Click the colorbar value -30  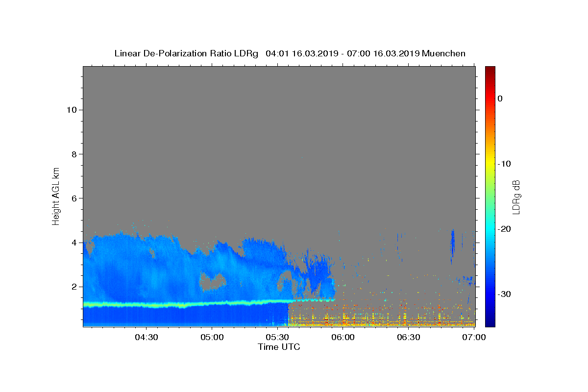[x=504, y=294]
